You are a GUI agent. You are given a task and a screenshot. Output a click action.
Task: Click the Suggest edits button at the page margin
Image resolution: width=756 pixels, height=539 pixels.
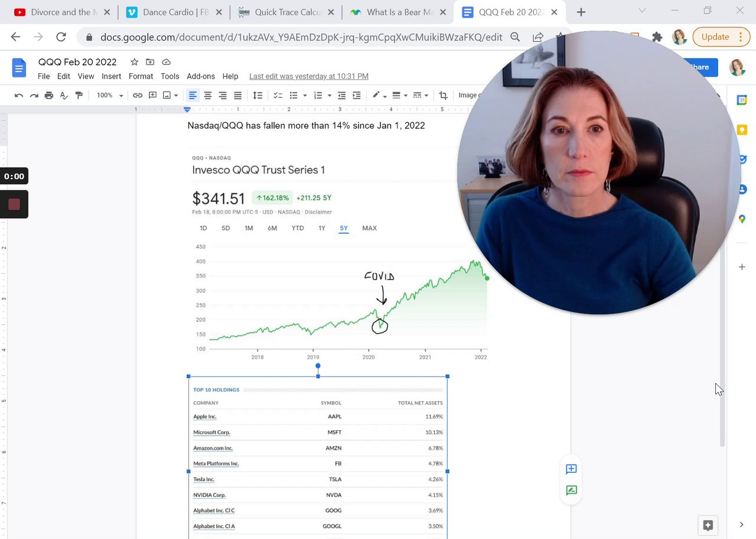click(571, 491)
